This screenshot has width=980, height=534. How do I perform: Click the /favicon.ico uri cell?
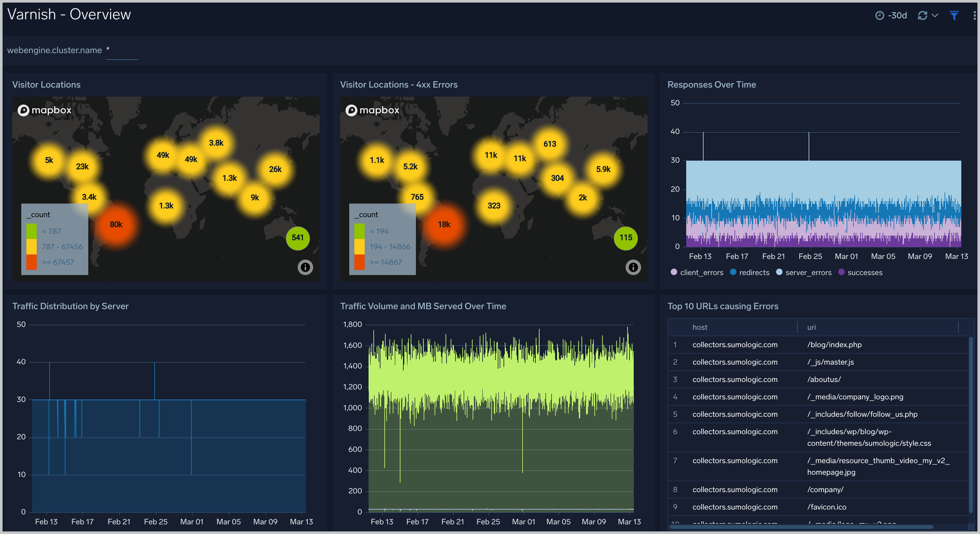click(x=827, y=507)
